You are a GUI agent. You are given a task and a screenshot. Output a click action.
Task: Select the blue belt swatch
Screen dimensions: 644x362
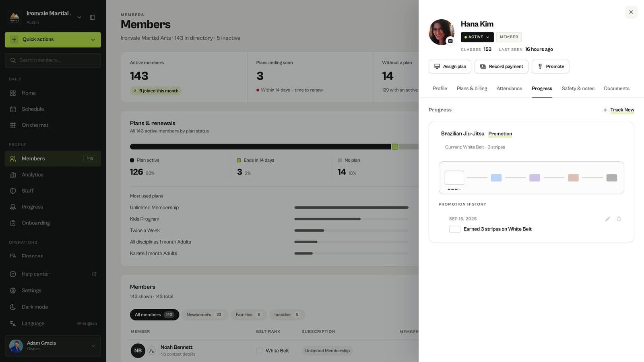(x=496, y=178)
